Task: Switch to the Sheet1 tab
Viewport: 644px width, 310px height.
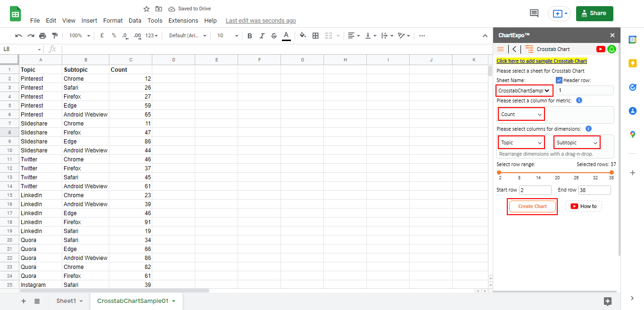Action: pos(69,301)
